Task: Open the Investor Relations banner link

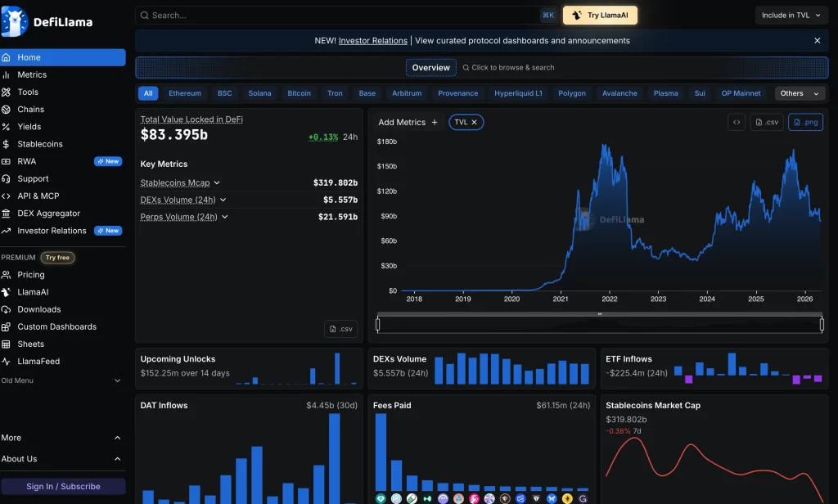Action: 372,41
